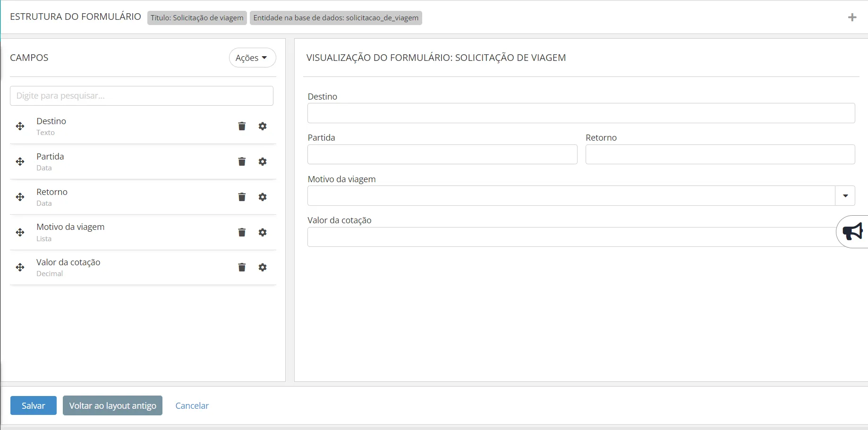Open settings gear for Valor da cotação
Image resolution: width=868 pixels, height=430 pixels.
263,267
